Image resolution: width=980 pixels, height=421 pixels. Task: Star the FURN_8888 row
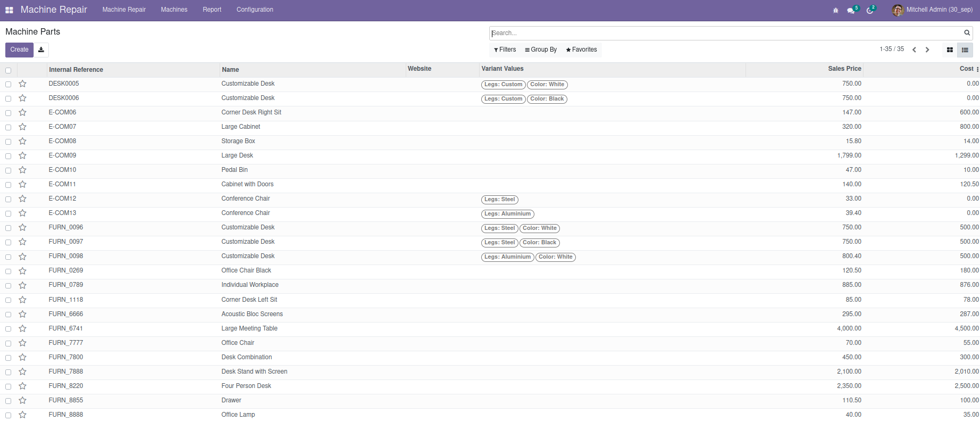click(x=22, y=415)
